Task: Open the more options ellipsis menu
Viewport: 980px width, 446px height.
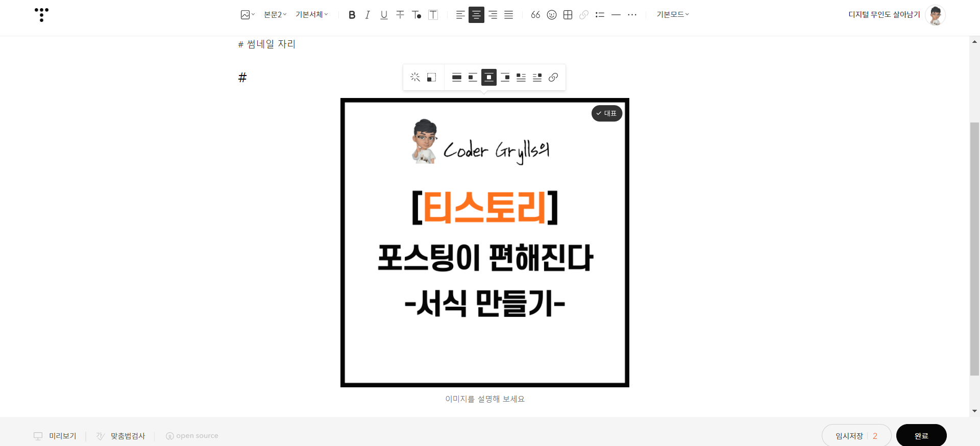Action: [x=632, y=15]
